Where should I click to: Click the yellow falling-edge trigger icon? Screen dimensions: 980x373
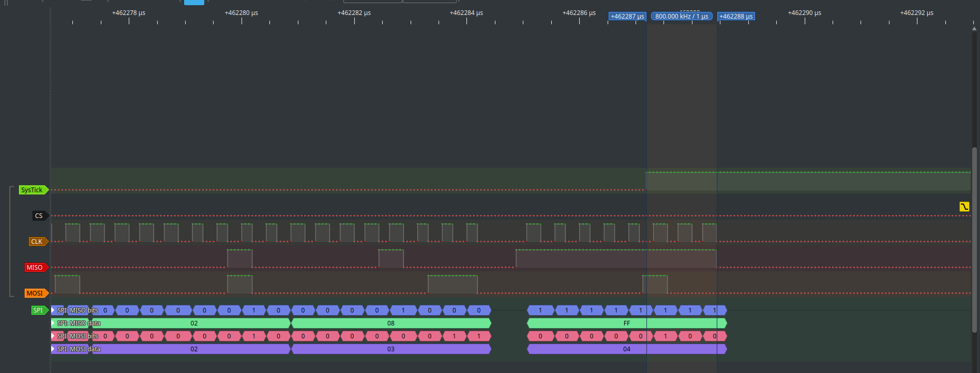pyautogui.click(x=964, y=207)
